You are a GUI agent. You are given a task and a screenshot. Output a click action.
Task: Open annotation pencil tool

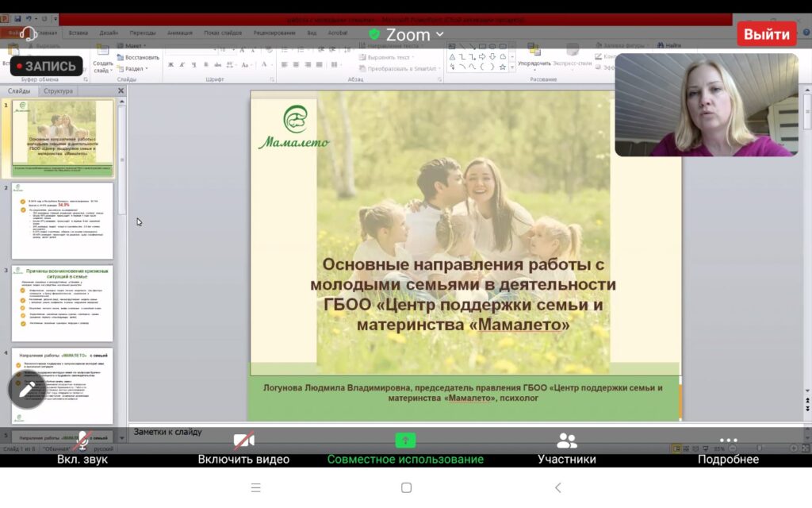pos(27,390)
